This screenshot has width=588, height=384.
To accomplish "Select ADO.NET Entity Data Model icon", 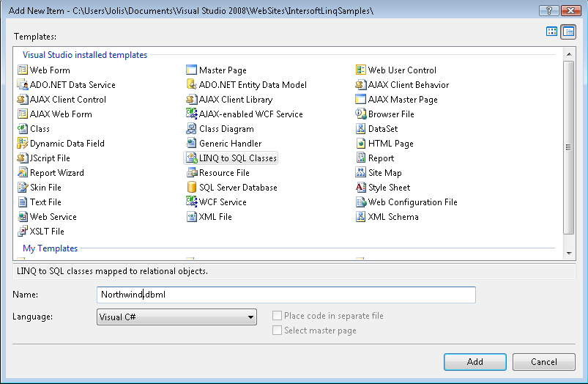I will coord(192,84).
